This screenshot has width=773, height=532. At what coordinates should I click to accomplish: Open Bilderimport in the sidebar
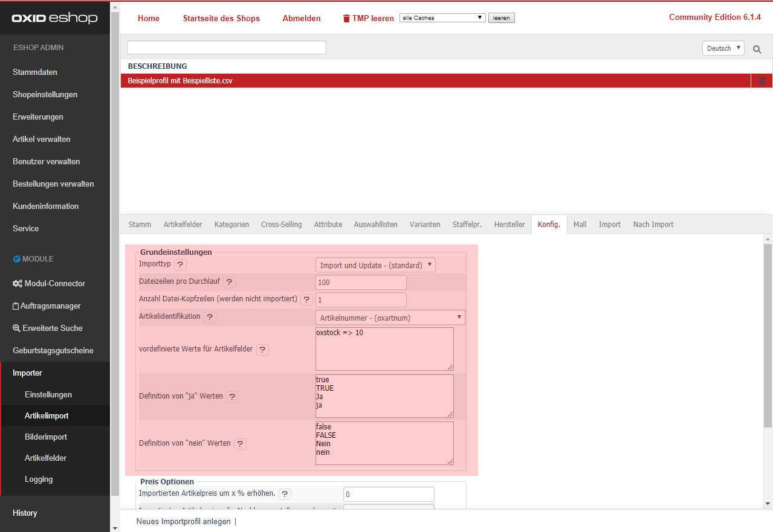pyautogui.click(x=46, y=437)
